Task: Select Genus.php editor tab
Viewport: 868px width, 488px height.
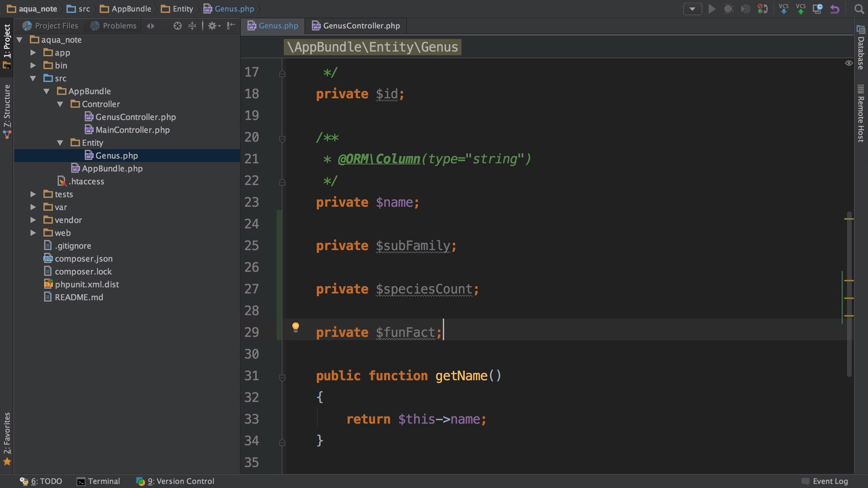Action: click(x=273, y=26)
